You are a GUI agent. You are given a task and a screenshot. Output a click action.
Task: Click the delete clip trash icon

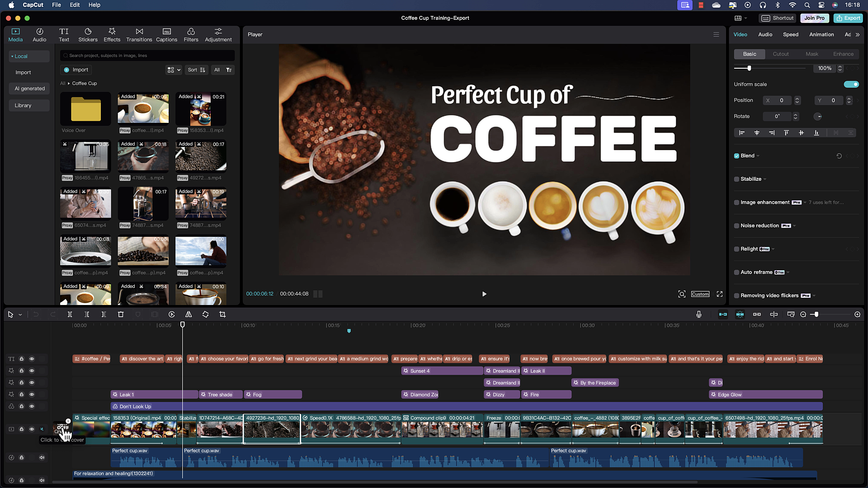[x=121, y=314]
